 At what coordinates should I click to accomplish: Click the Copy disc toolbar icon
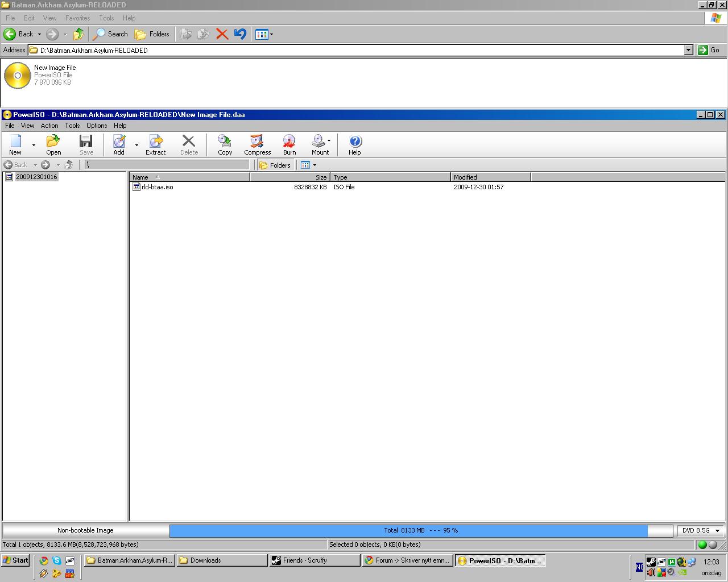click(225, 144)
